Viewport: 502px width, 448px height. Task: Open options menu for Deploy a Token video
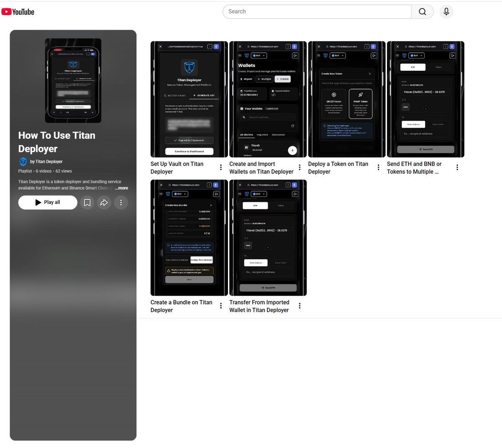click(378, 167)
